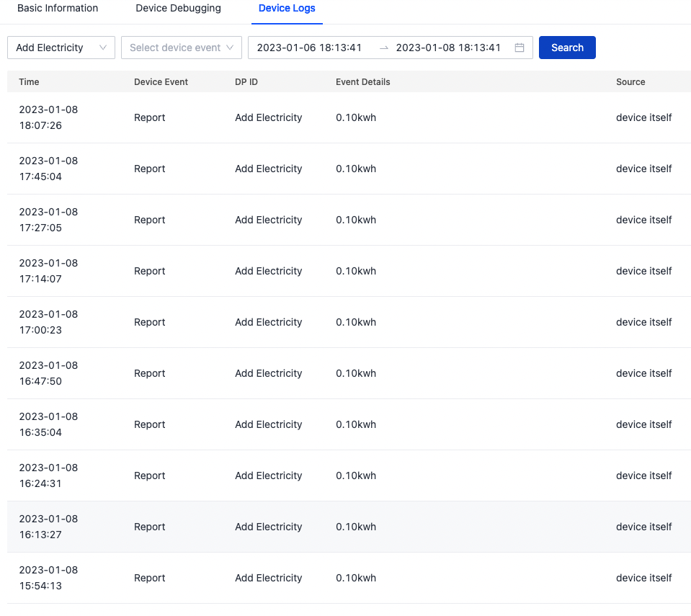This screenshot has width=691, height=616.
Task: Click 0.10kwh in the 17:00:23 row
Action: coord(356,322)
